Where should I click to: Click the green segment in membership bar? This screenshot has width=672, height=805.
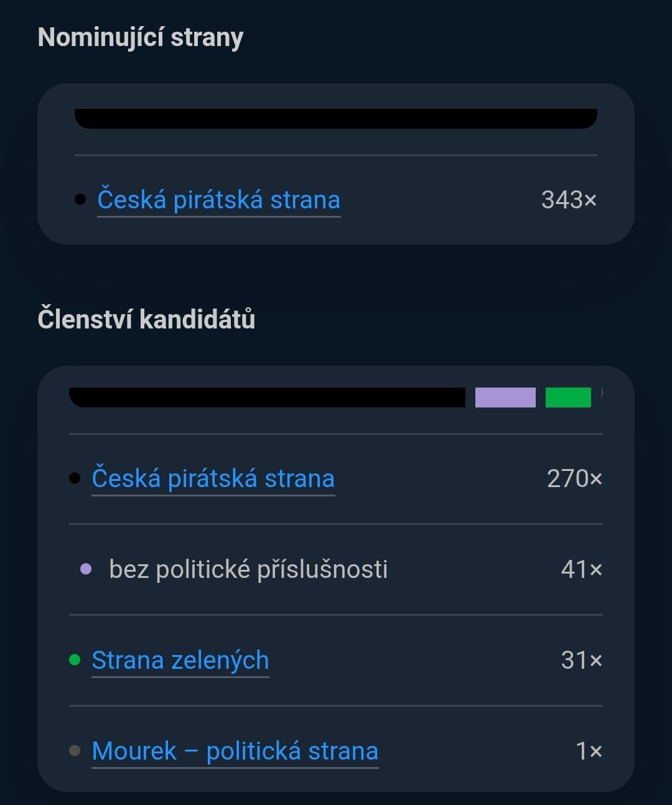click(x=568, y=398)
